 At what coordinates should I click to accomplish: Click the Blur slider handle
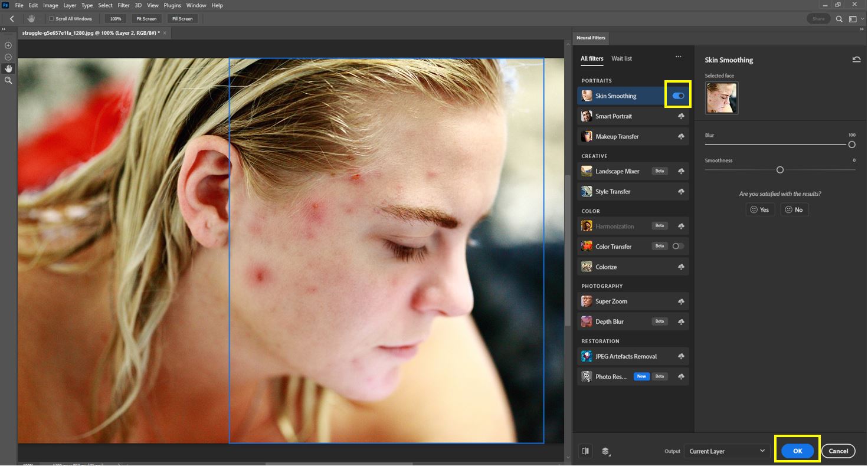[x=851, y=145]
